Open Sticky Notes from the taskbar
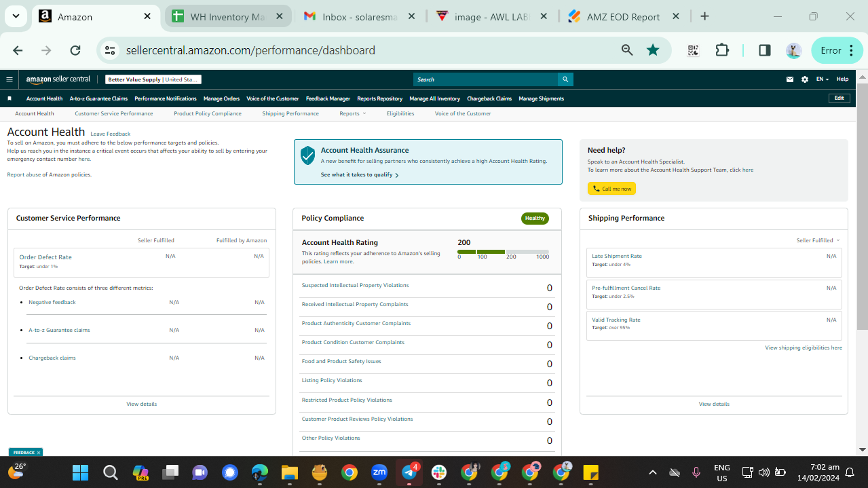The height and width of the screenshot is (488, 868). pyautogui.click(x=590, y=472)
